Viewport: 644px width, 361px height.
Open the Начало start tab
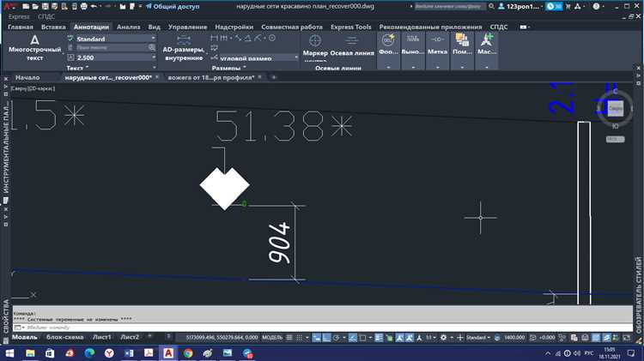click(x=27, y=77)
